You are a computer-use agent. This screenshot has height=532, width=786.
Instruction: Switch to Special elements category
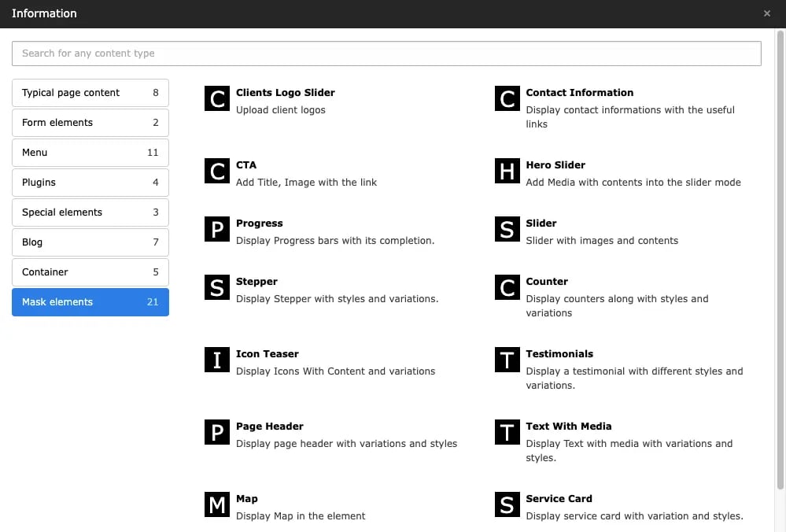click(90, 212)
